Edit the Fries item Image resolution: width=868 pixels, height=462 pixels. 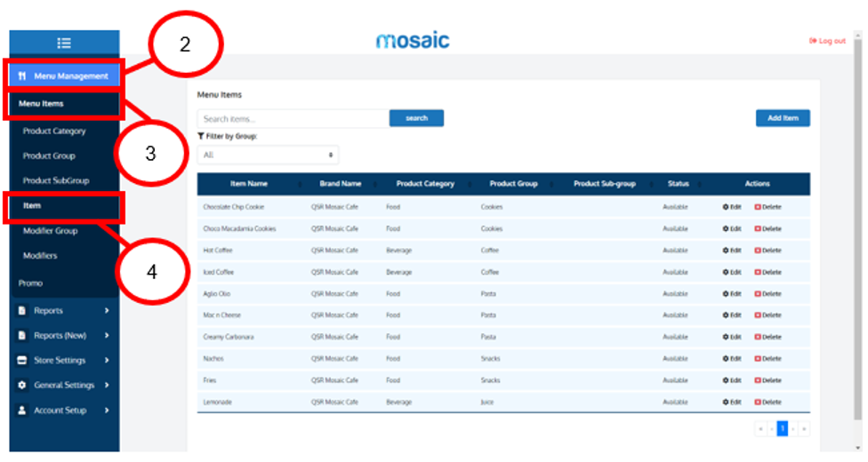click(x=732, y=380)
